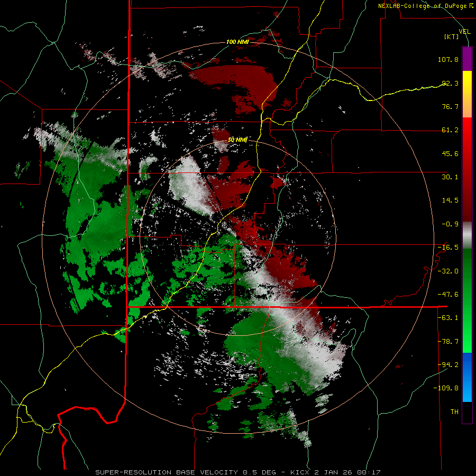This screenshot has height=476, width=476.
Task: Select the -109.8 velocity value
Action: tap(446, 388)
